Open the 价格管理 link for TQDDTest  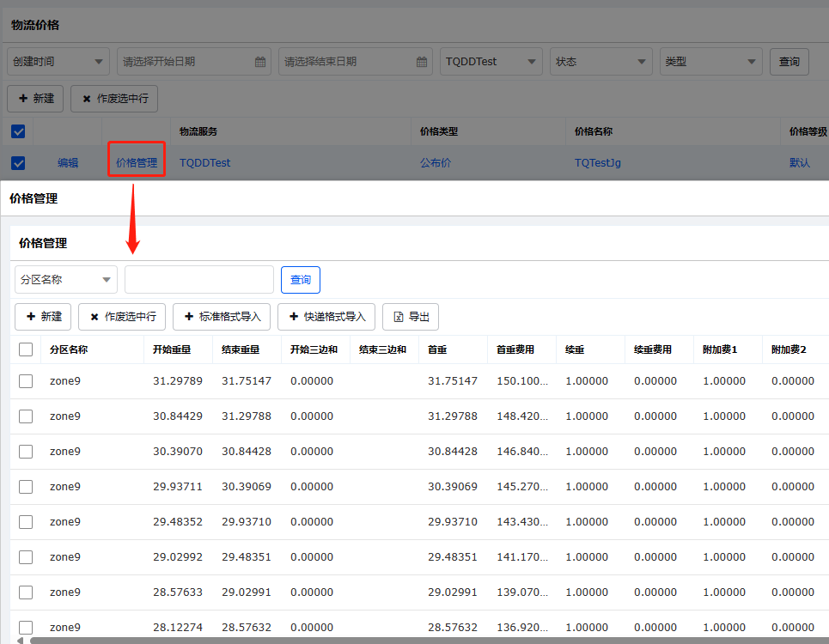click(137, 162)
